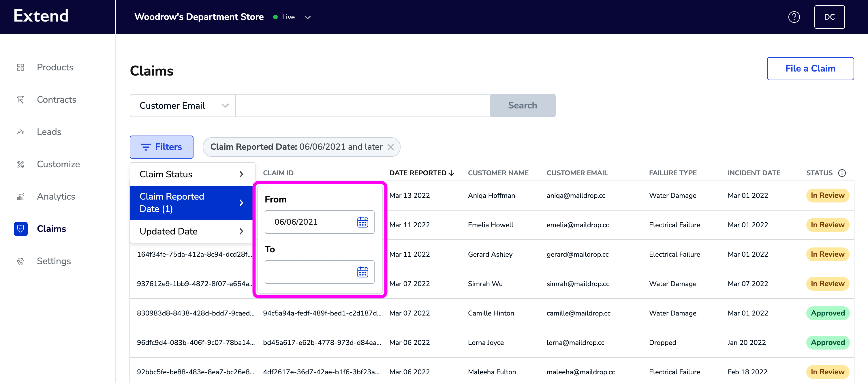Click Camille Hinton's Approved status badge

[x=828, y=313]
